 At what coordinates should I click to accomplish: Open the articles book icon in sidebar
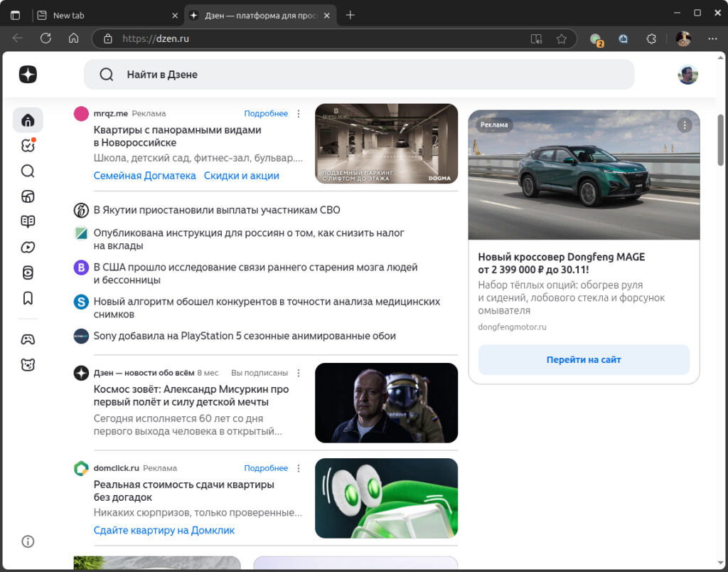(28, 221)
